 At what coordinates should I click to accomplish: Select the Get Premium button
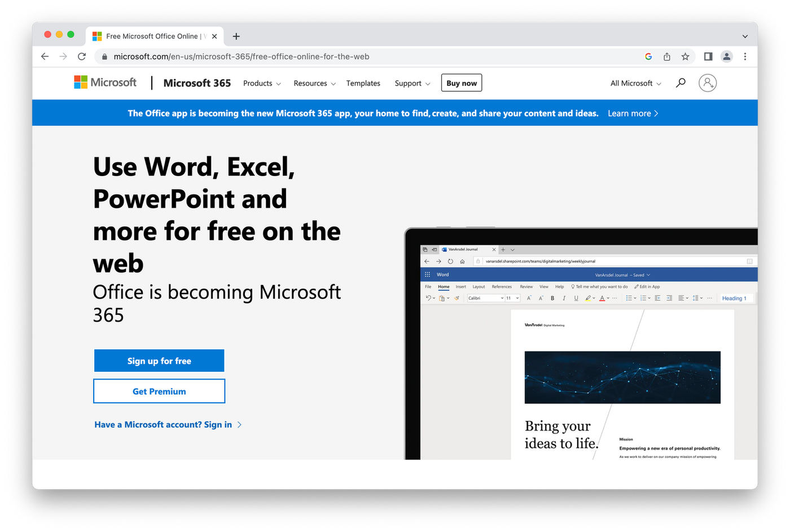(159, 390)
